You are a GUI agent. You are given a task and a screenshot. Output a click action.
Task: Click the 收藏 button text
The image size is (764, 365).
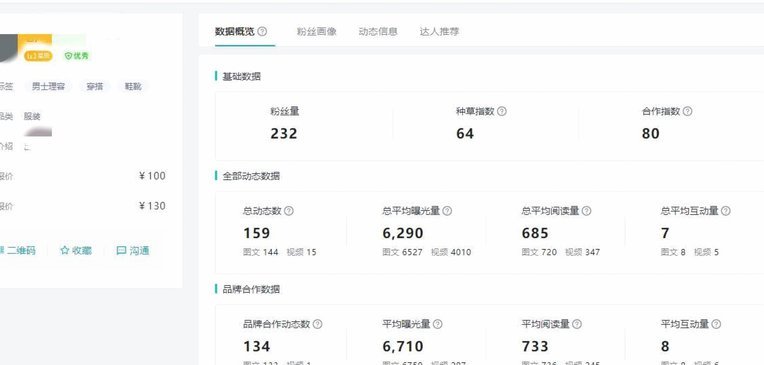pos(82,250)
